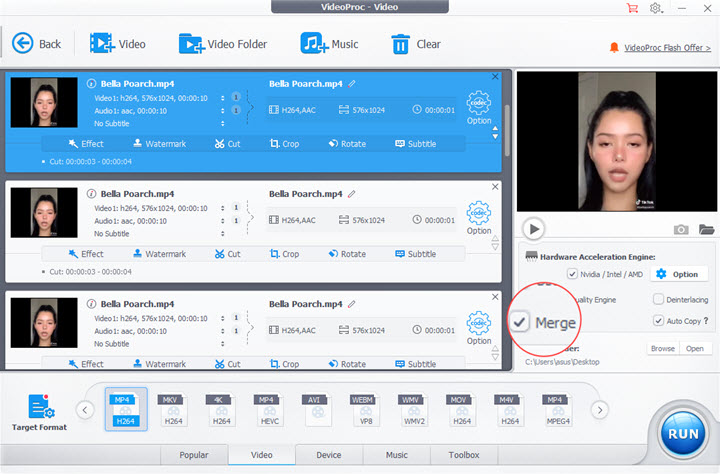Open Rotate for the first selected video

click(347, 144)
